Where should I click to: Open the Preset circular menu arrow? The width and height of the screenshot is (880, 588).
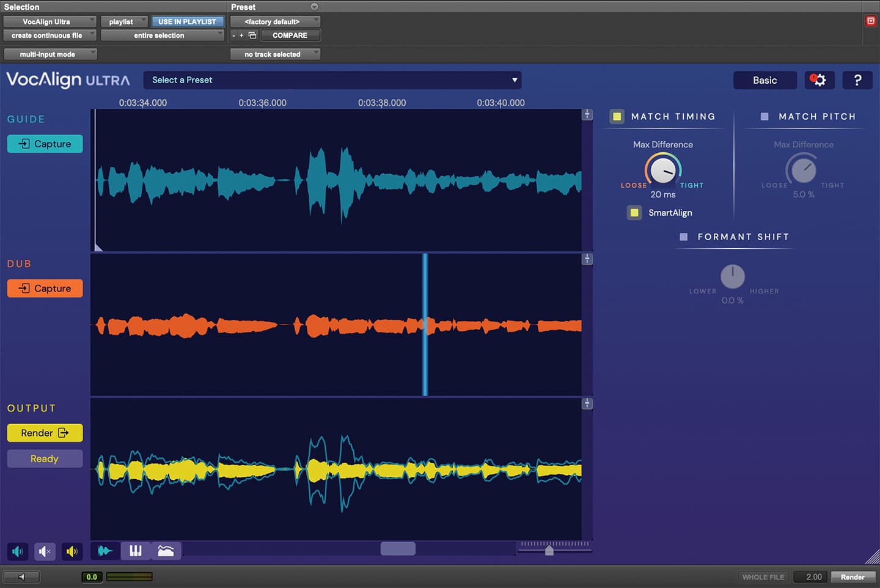coord(314,7)
